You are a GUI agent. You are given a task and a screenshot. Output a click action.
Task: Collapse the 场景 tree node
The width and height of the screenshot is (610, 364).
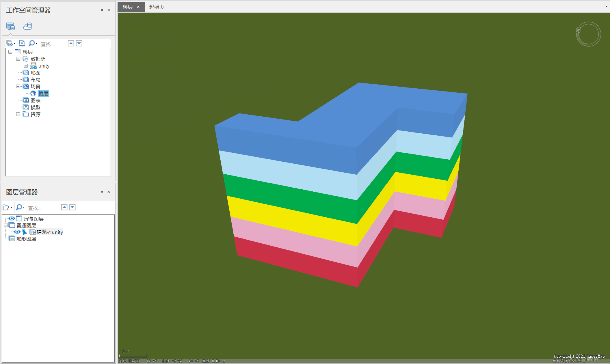(18, 87)
